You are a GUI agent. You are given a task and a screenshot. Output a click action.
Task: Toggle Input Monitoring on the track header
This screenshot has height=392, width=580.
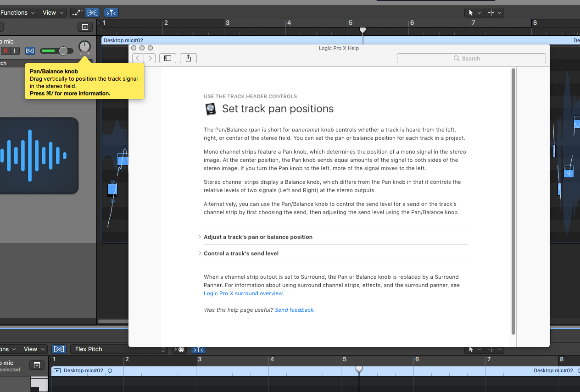click(15, 51)
